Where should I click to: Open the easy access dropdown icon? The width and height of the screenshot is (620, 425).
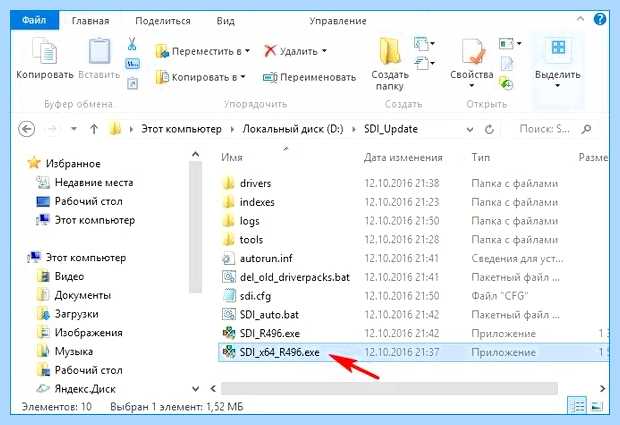pyautogui.click(x=424, y=63)
